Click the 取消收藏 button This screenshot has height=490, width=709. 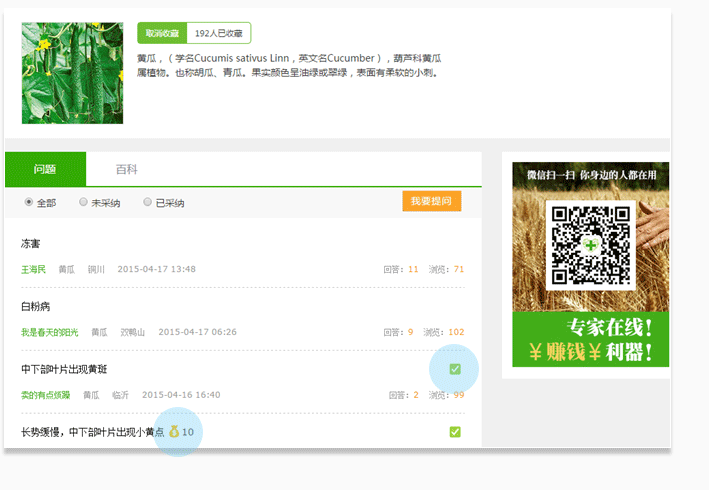click(161, 33)
